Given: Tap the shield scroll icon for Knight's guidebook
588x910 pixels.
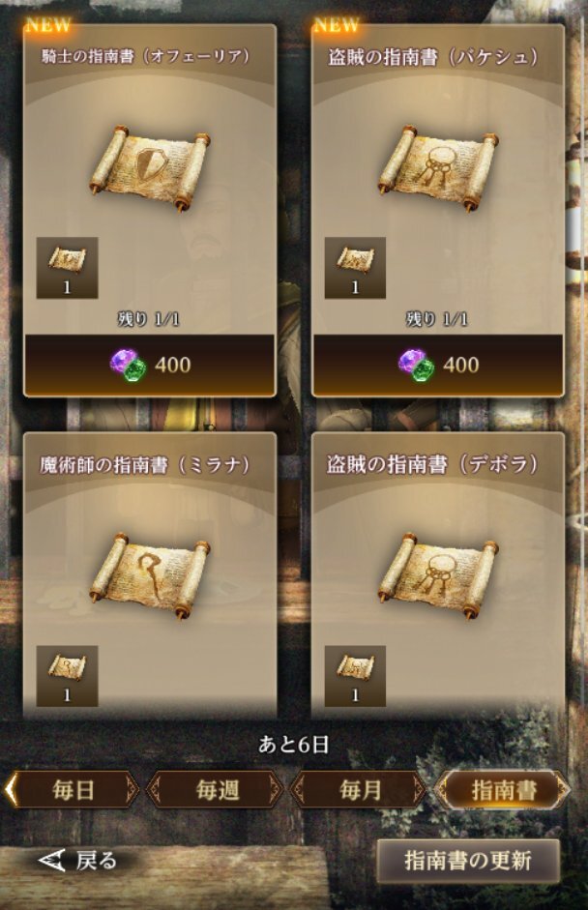Looking at the screenshot, I should click(149, 169).
